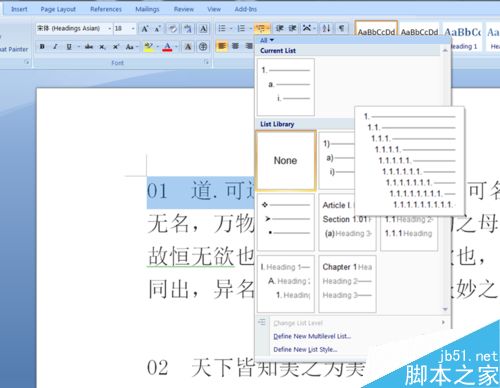Open the font name dropdown

click(109, 29)
